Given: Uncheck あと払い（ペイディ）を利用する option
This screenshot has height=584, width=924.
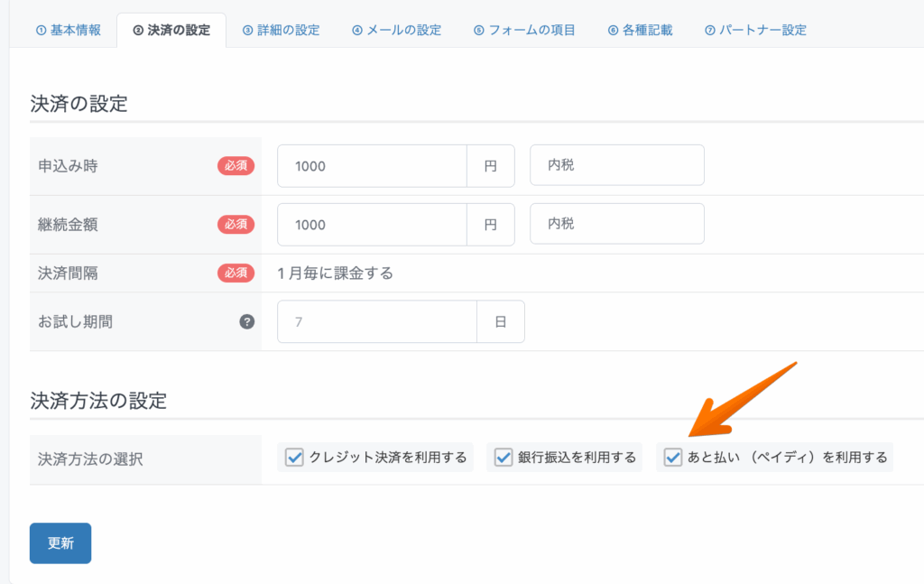Looking at the screenshot, I should [673, 458].
